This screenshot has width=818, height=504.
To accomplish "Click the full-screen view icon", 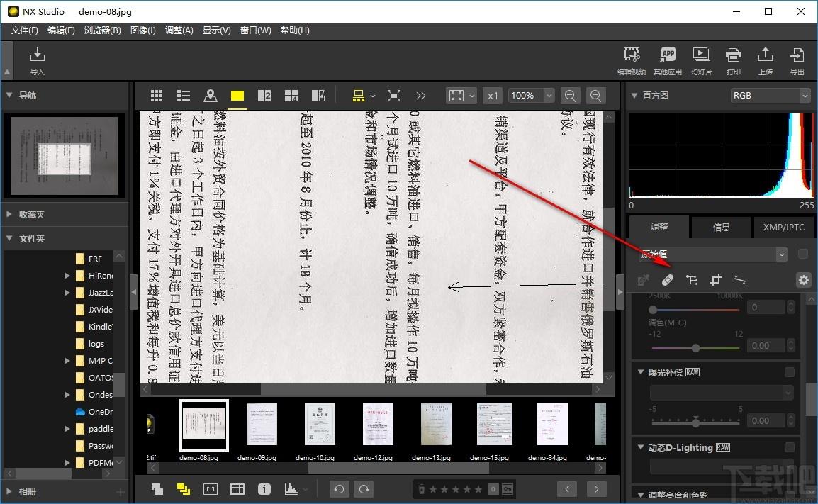I will click(x=394, y=96).
